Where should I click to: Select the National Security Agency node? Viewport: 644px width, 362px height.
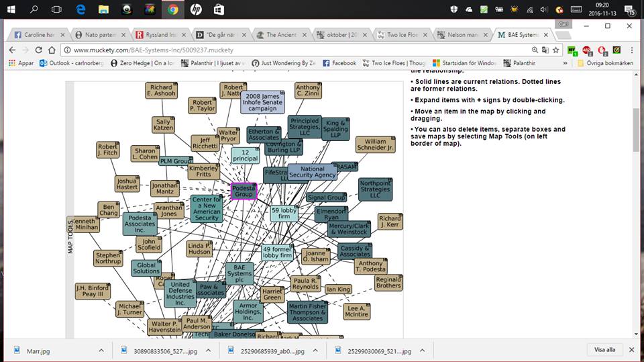coord(312,172)
